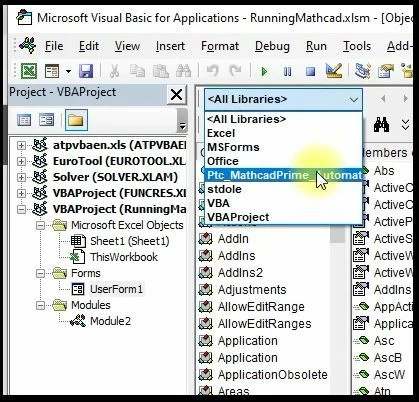The image size is (419, 402).
Task: Expand VBAProject (FUNCRES) node
Action: (21, 193)
